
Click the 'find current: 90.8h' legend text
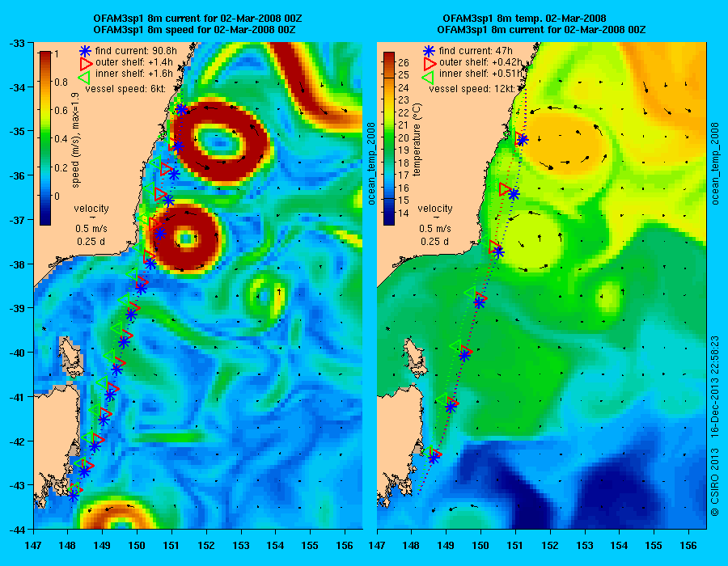(x=136, y=51)
